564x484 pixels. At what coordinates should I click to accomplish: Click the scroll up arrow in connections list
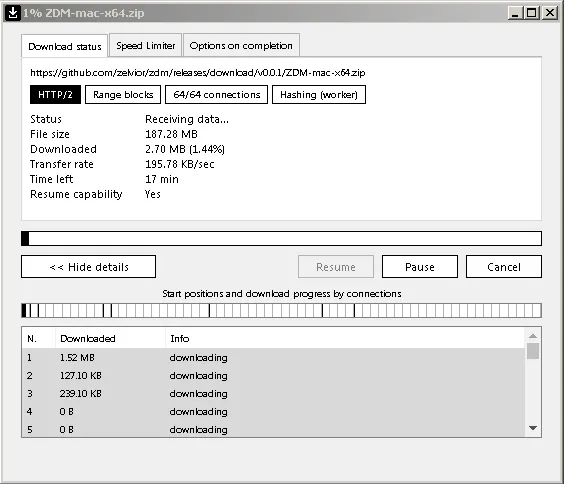coord(533,336)
